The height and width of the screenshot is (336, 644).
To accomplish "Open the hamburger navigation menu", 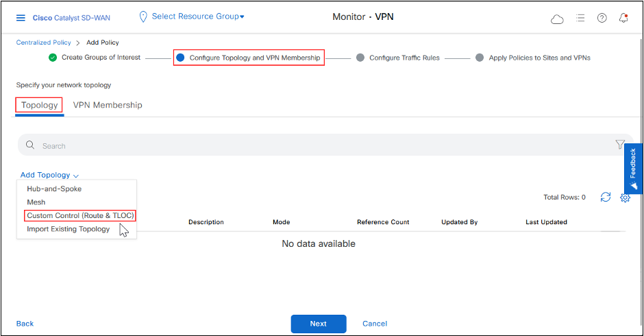I will point(21,17).
